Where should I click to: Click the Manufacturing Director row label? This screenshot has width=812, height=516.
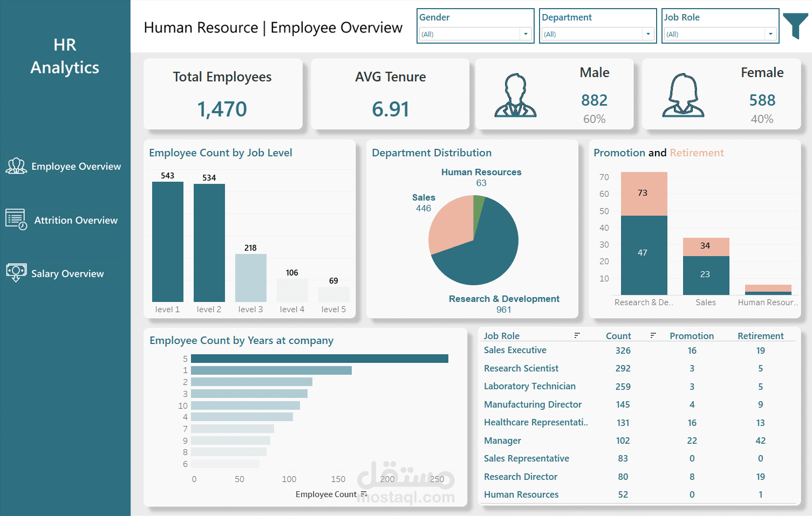(x=533, y=404)
